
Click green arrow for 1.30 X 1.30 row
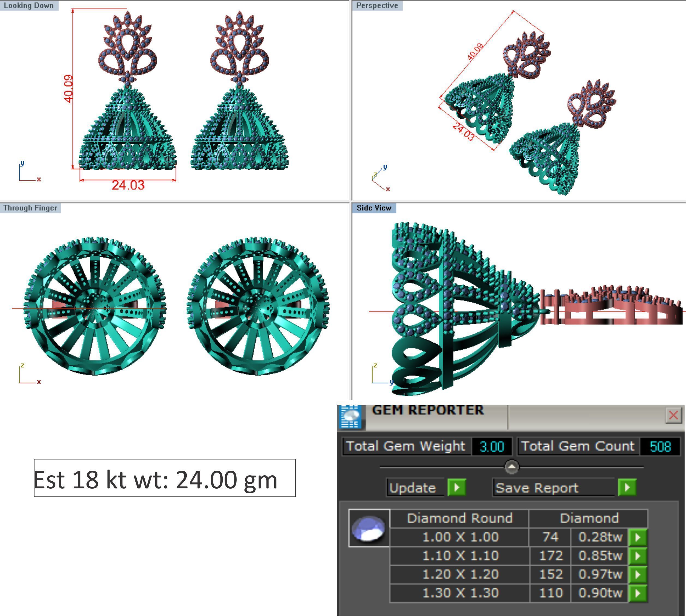[x=638, y=593]
